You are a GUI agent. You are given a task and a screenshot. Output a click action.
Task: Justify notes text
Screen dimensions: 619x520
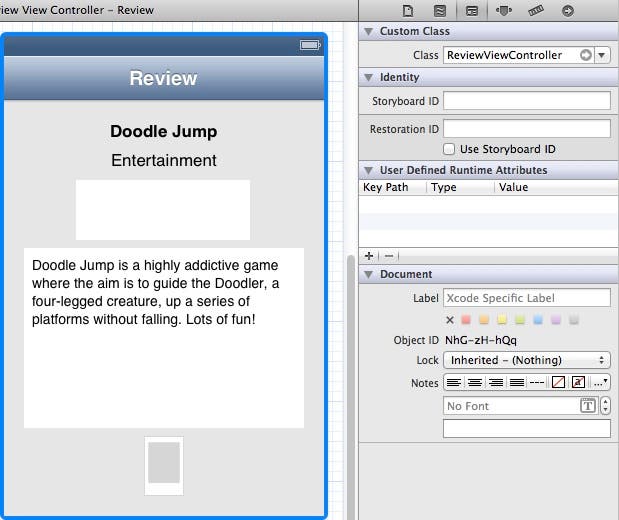click(517, 383)
